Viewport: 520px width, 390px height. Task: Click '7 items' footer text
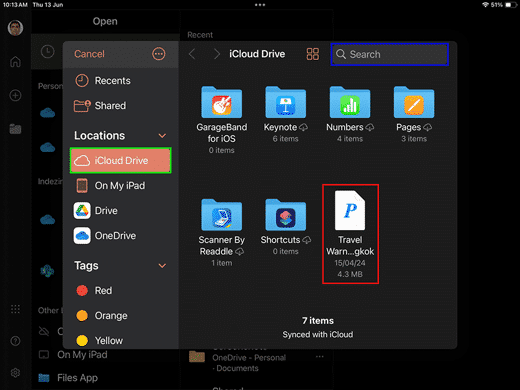pos(318,321)
